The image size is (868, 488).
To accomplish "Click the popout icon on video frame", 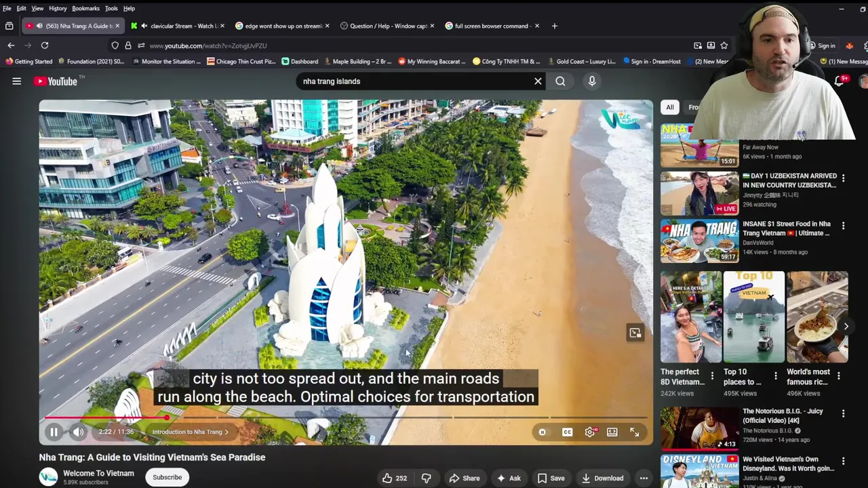I will tap(635, 333).
